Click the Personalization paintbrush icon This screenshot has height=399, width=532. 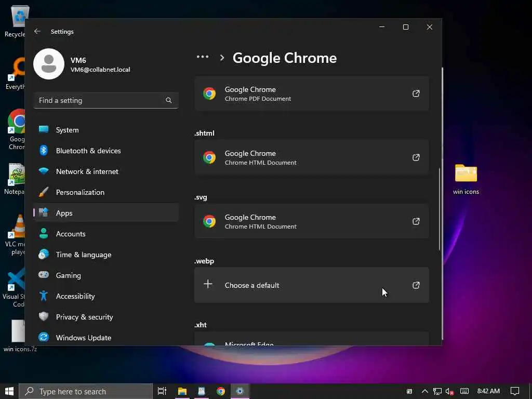coord(44,192)
